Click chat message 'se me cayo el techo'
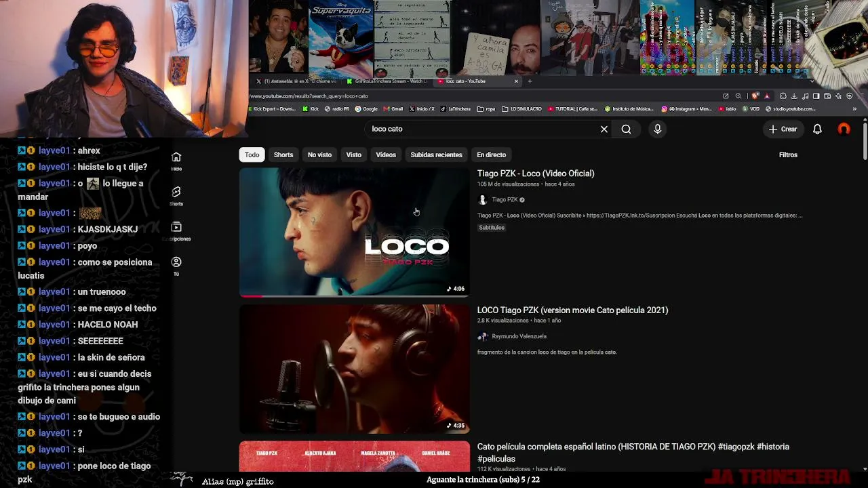The image size is (868, 488). [117, 308]
